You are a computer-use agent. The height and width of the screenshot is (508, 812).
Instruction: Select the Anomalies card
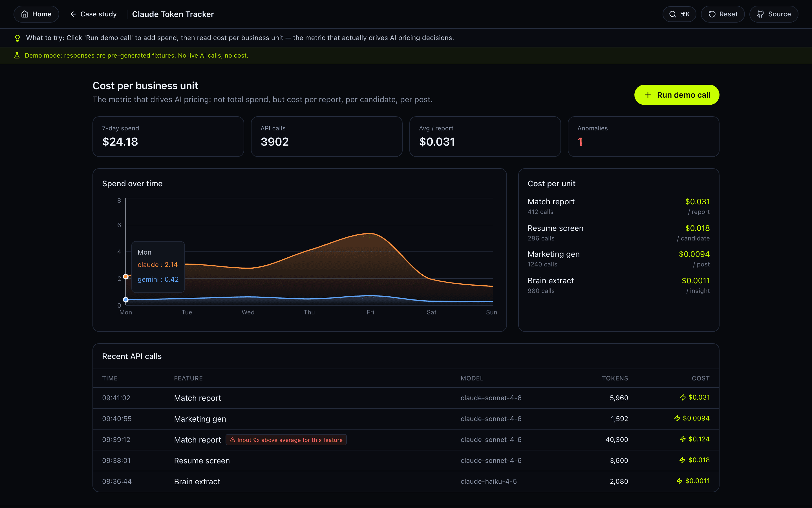644,137
